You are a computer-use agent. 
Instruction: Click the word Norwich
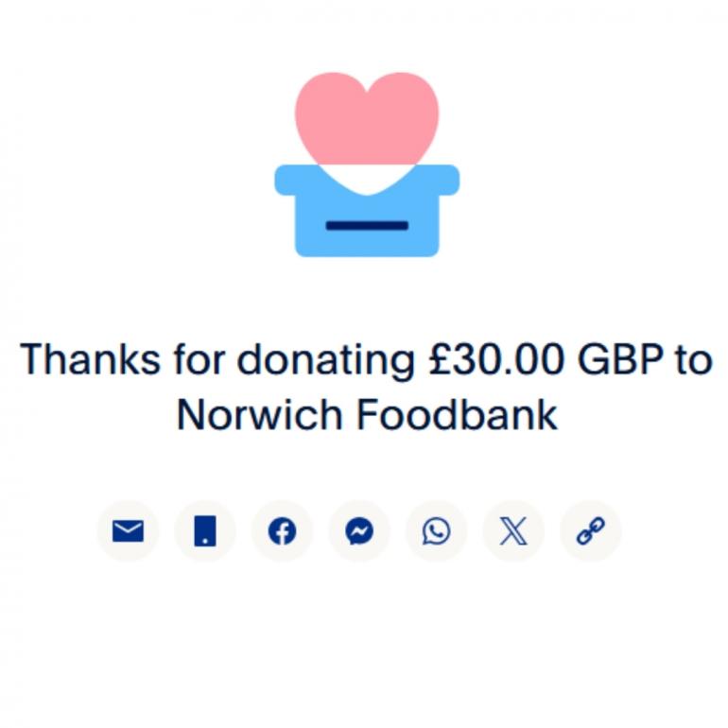click(x=260, y=415)
